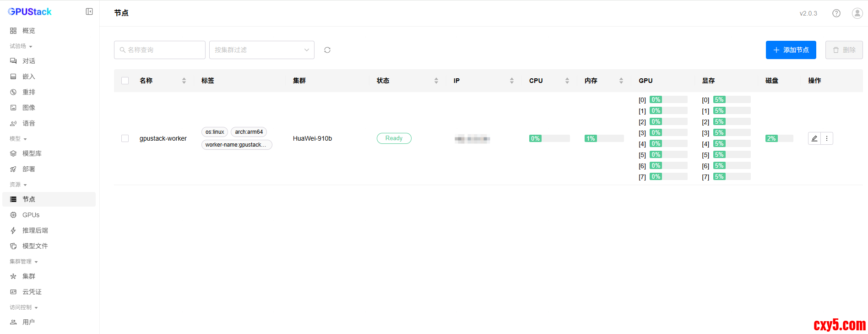Open more actions menu for gpustack-worker

point(827,138)
